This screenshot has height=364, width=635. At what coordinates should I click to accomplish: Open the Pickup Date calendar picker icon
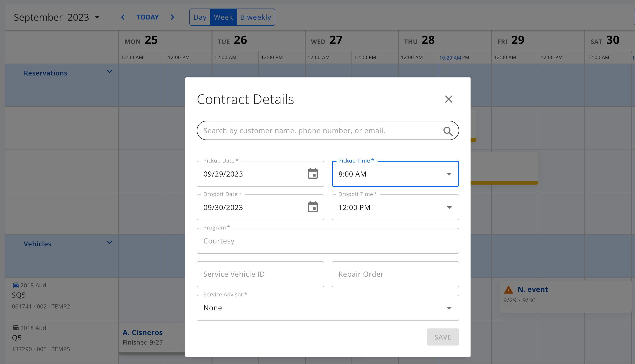pyautogui.click(x=313, y=174)
